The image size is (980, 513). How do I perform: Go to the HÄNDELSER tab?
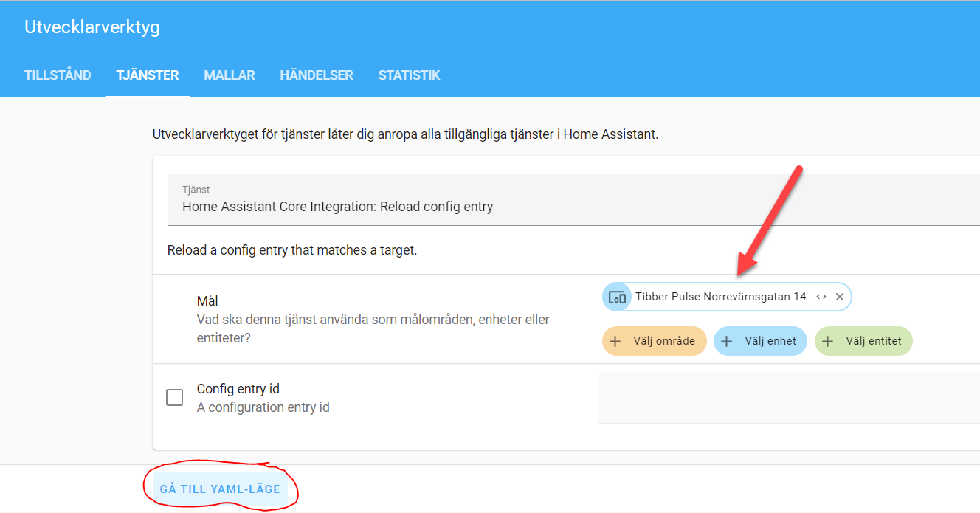(x=317, y=75)
